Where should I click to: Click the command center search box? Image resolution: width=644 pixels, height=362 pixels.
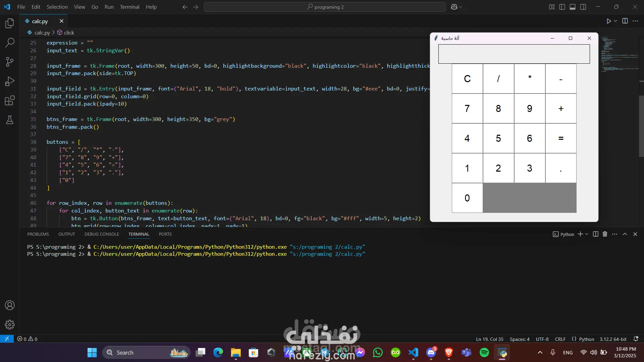point(325,7)
